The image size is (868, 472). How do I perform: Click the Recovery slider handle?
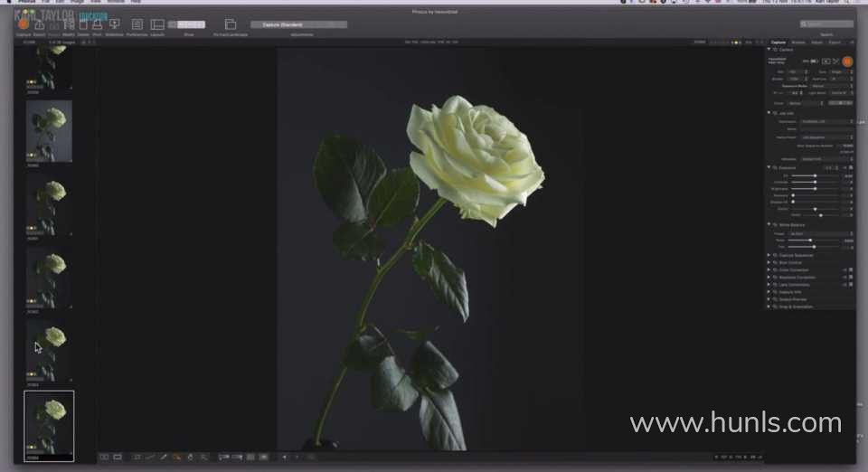793,195
